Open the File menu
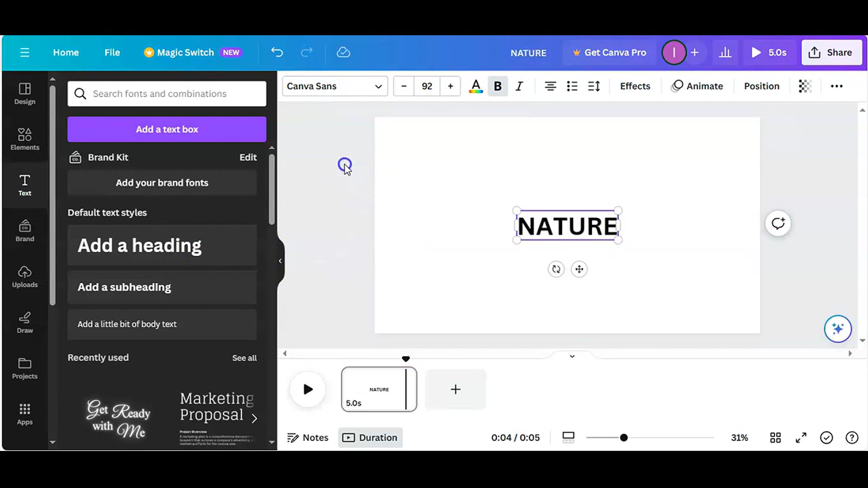Screen dimensions: 868x488 tap(112, 52)
